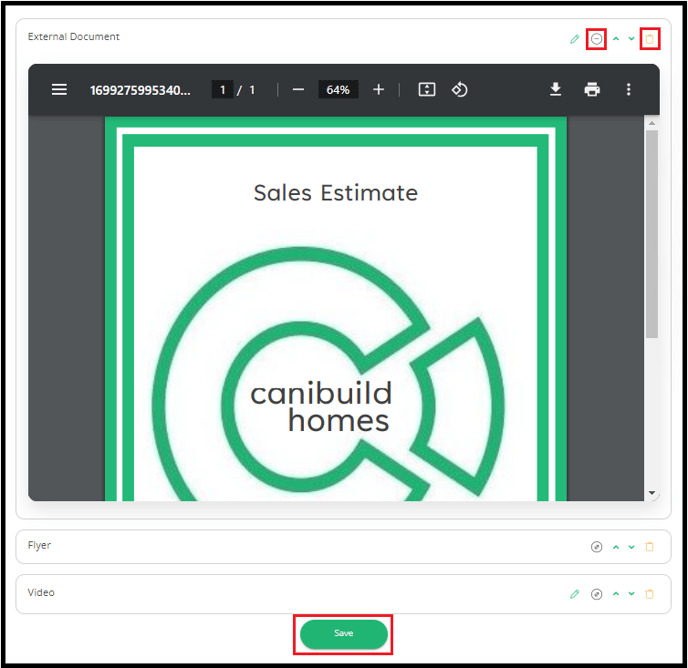Viewport: 688px width, 668px height.
Task: Click the PDF scrollbar down arrow
Action: coord(652,493)
